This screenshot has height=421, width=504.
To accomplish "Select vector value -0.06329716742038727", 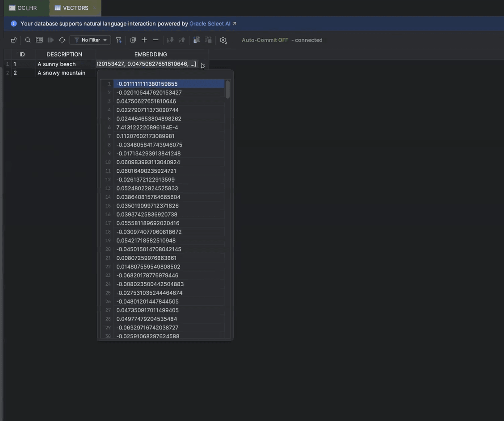I will point(168,328).
